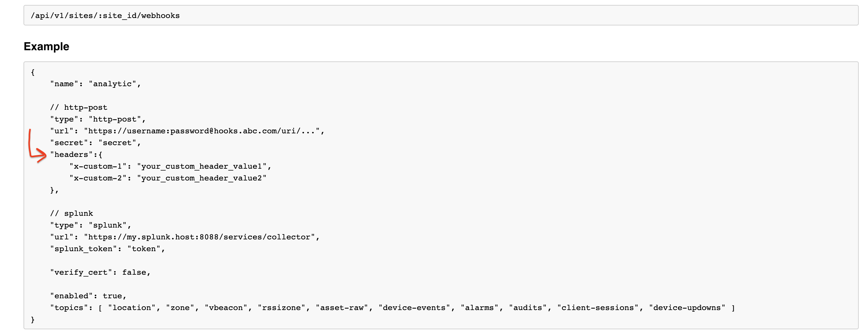Image resolution: width=868 pixels, height=333 pixels.
Task: Click the webhooks API endpoint path
Action: pyautogui.click(x=105, y=16)
